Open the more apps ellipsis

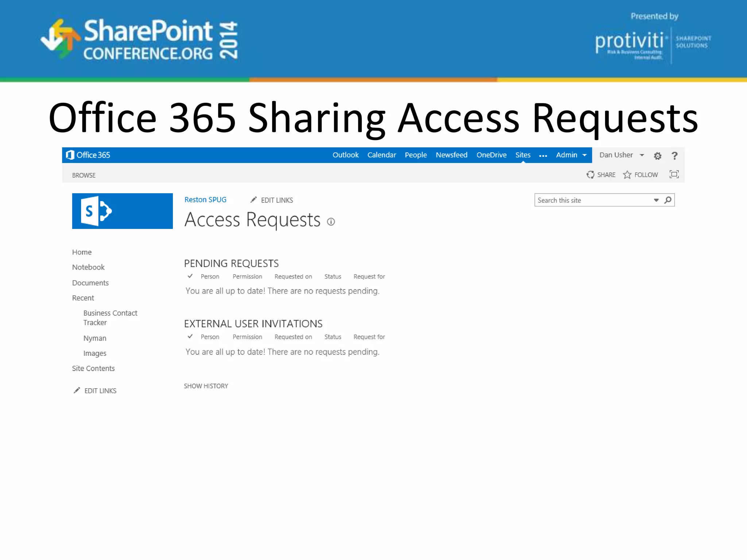coord(543,156)
